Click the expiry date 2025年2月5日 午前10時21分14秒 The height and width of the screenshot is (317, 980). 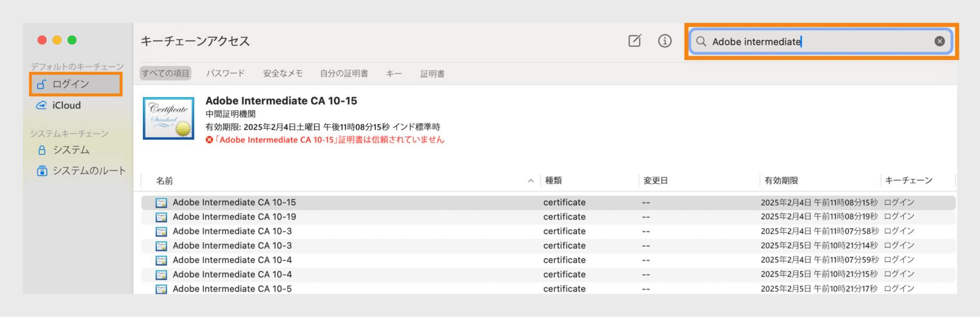coord(819,246)
